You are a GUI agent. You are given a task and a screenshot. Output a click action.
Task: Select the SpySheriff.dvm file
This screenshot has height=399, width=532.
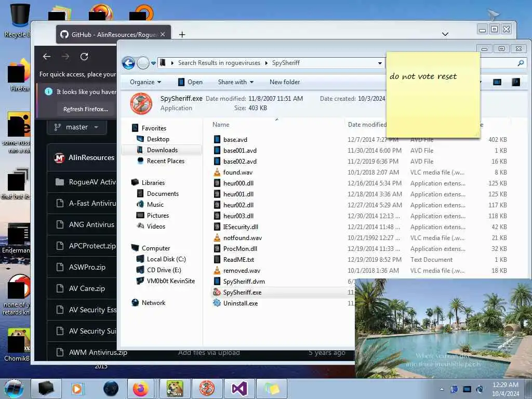244,281
